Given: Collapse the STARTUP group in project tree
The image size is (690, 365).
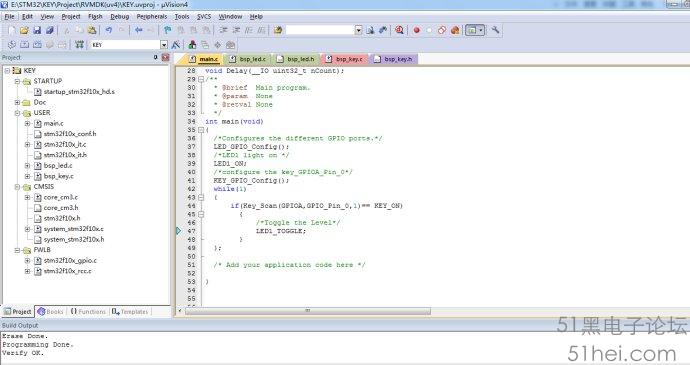Looking at the screenshot, I should click(x=17, y=81).
